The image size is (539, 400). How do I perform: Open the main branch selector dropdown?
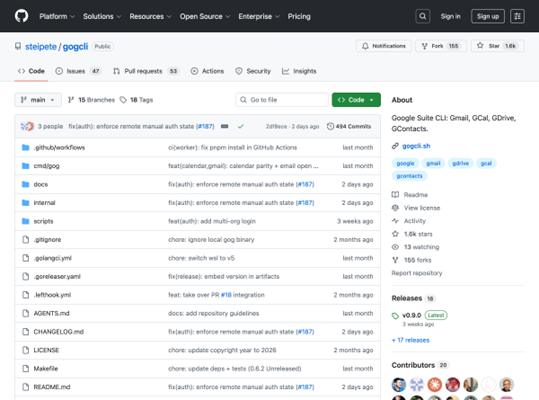pos(38,100)
